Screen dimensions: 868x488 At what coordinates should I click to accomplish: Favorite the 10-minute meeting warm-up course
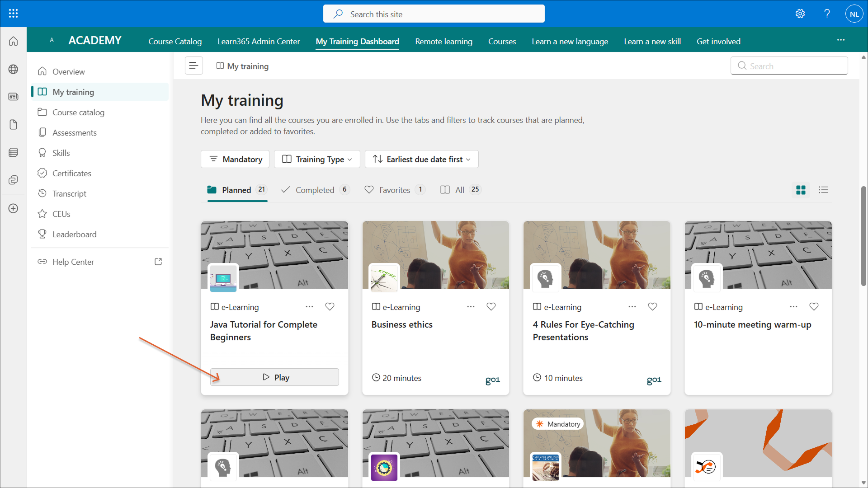[814, 307]
